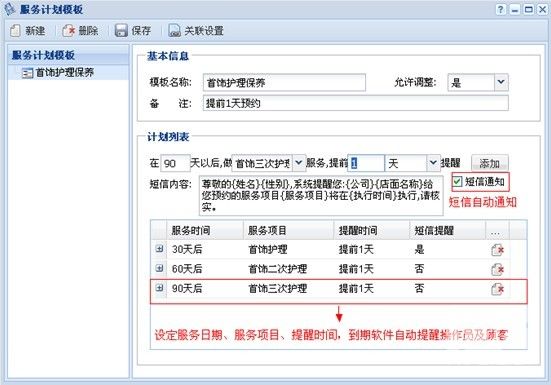Click the 保存 label in toolbar
The width and height of the screenshot is (551, 385).
coord(141,31)
